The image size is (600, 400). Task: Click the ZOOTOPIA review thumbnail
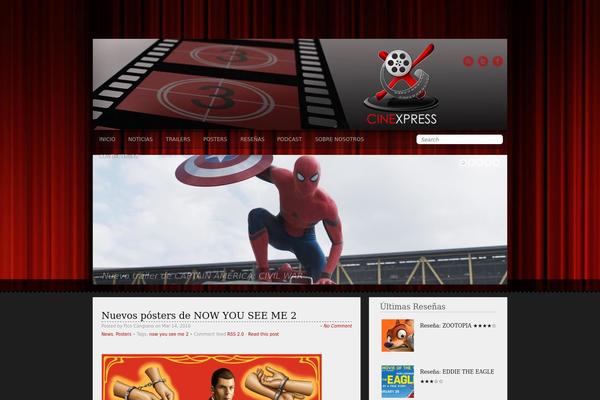pyautogui.click(x=398, y=335)
